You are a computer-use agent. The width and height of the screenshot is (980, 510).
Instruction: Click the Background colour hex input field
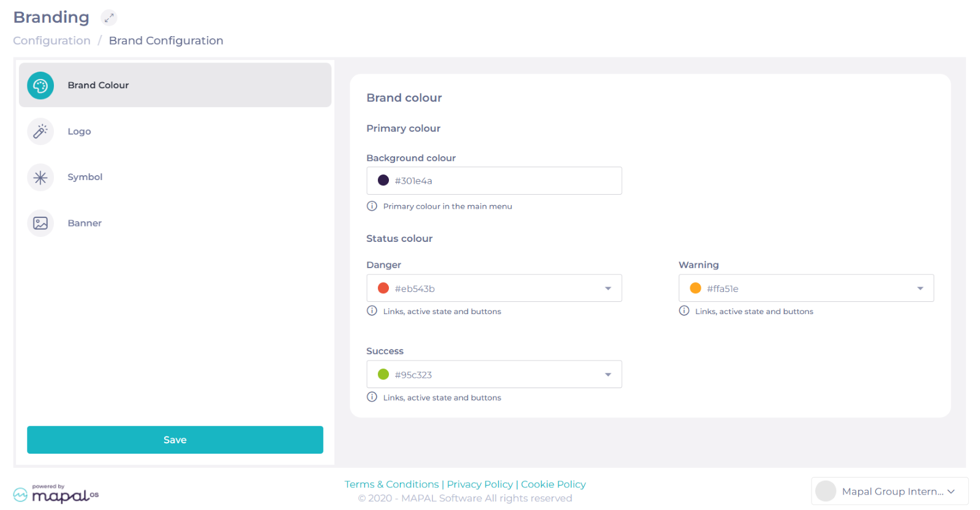(x=502, y=181)
